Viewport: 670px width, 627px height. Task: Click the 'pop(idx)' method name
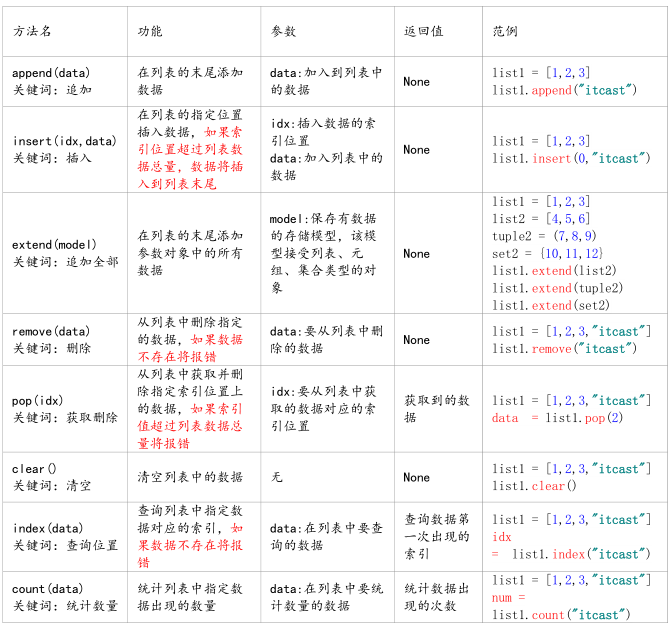tap(38, 401)
